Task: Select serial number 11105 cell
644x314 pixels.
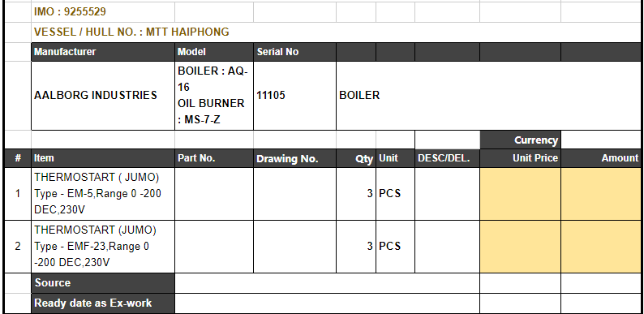Action: (294, 96)
